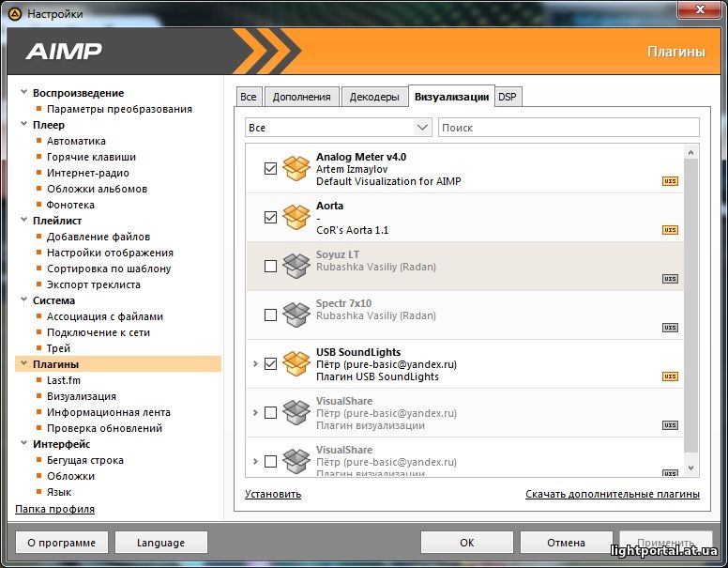Open the Автоматика settings page
This screenshot has height=568, width=728.
[x=76, y=141]
